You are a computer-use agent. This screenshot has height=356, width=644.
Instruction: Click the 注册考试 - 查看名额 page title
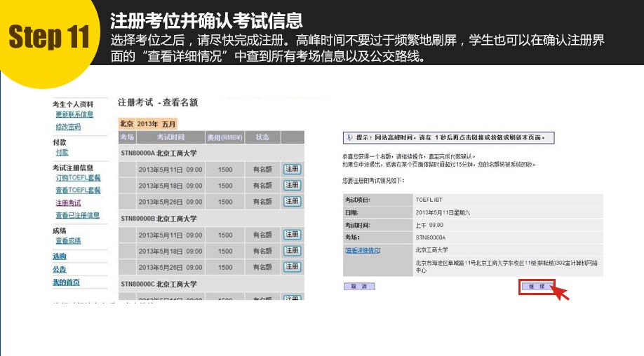click(x=158, y=102)
